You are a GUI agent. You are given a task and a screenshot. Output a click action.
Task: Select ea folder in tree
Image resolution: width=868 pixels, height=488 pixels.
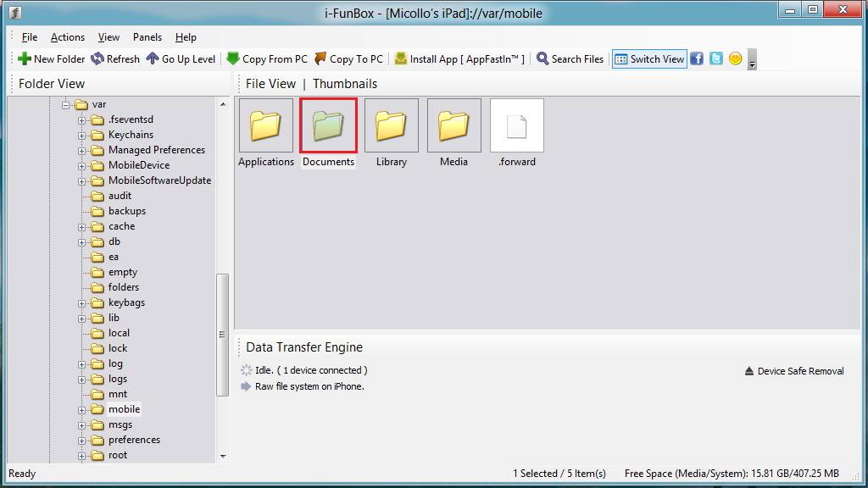tap(114, 257)
